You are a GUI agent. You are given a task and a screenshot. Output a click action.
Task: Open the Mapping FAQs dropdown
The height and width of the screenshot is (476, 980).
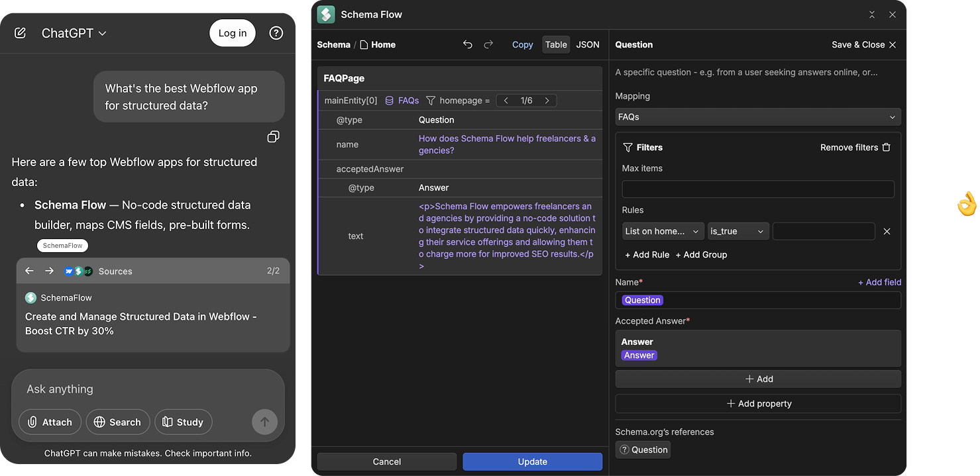pos(757,117)
